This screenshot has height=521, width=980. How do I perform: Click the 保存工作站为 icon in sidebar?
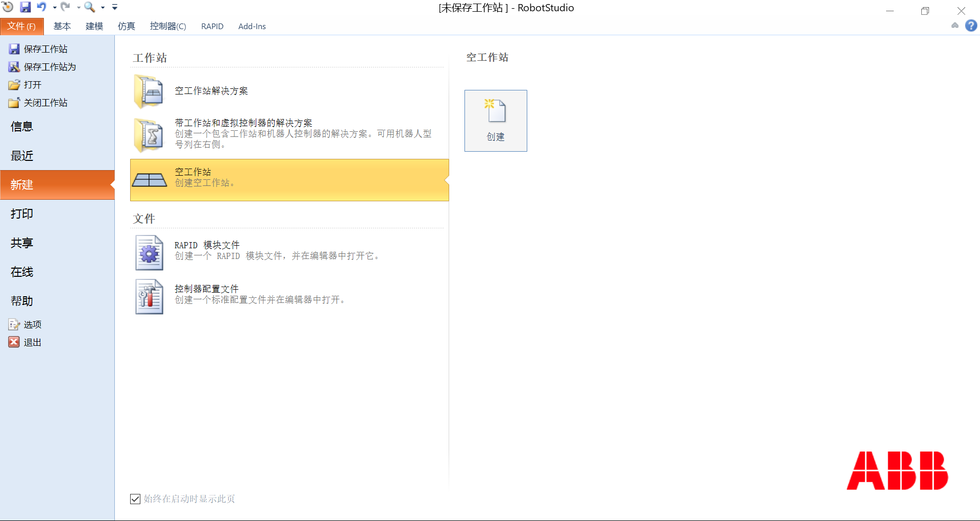(x=14, y=67)
